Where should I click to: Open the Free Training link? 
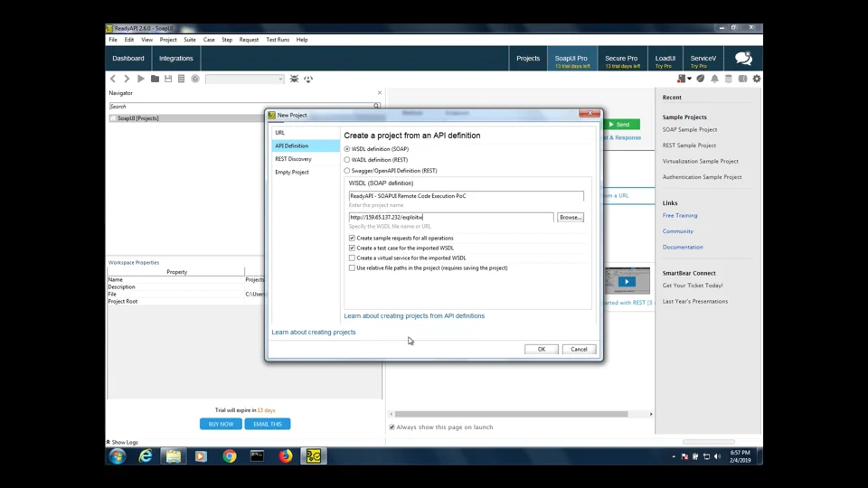680,215
